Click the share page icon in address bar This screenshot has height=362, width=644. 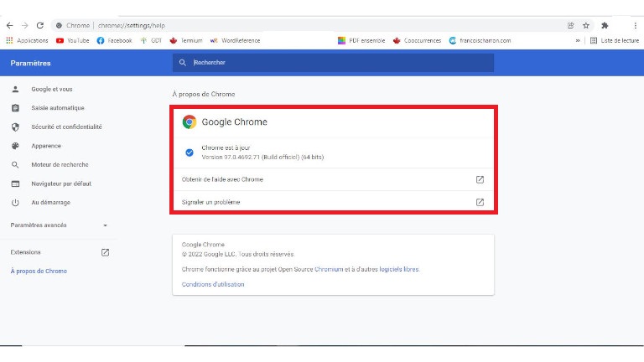tap(570, 25)
